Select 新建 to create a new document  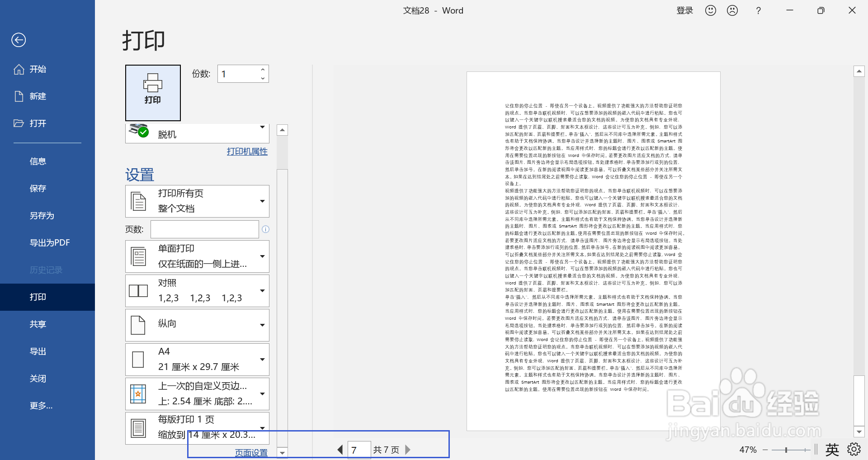coord(30,96)
